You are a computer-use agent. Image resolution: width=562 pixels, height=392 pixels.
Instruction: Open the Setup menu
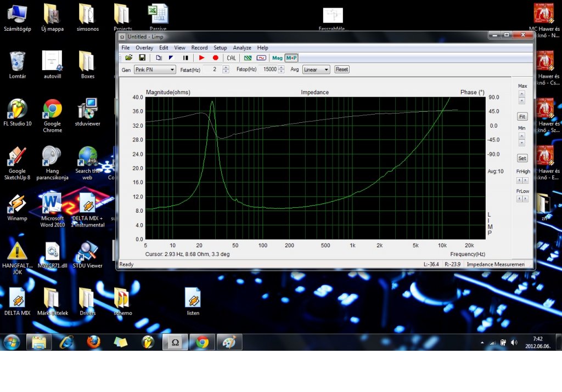point(220,48)
